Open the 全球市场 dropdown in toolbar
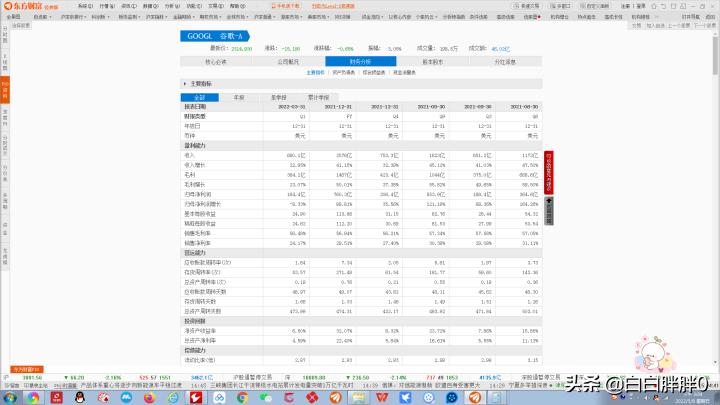The height and width of the screenshot is (405, 720). [237, 17]
